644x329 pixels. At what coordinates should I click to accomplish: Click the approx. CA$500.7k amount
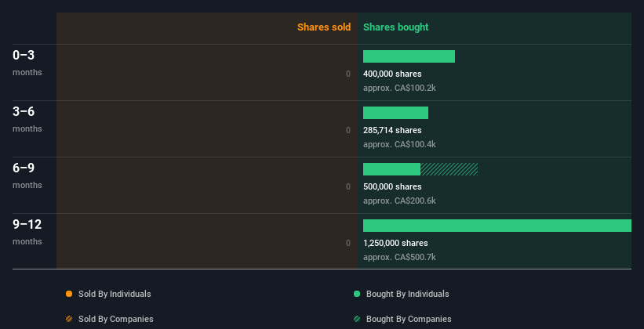click(x=399, y=257)
